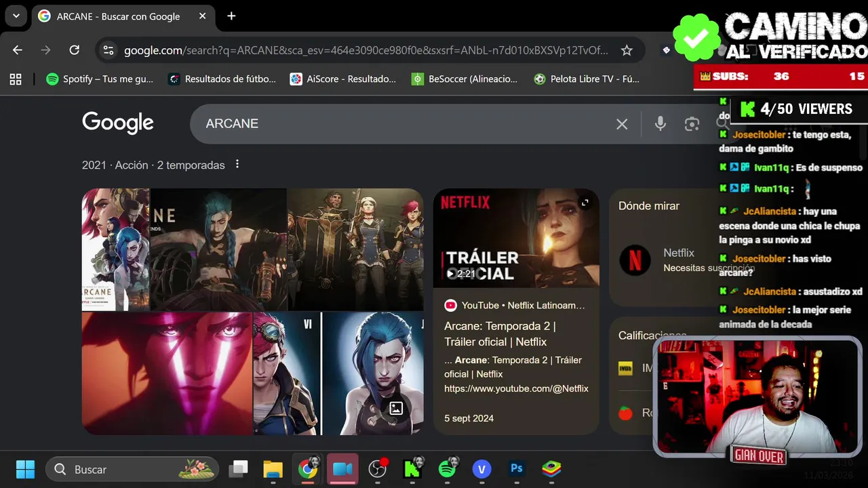
Task: Select the ARCANE - Buscar con Google tab
Action: tap(122, 16)
